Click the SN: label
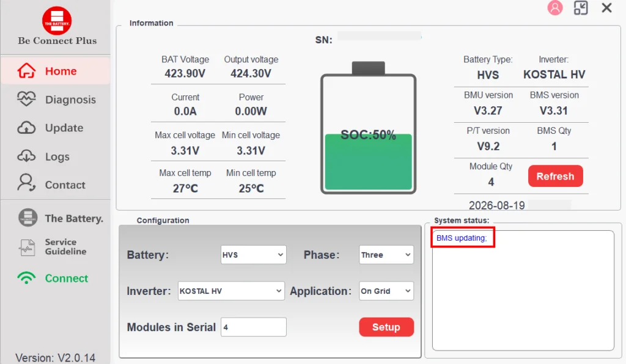Screen dimensions: 626x364 click(324, 40)
